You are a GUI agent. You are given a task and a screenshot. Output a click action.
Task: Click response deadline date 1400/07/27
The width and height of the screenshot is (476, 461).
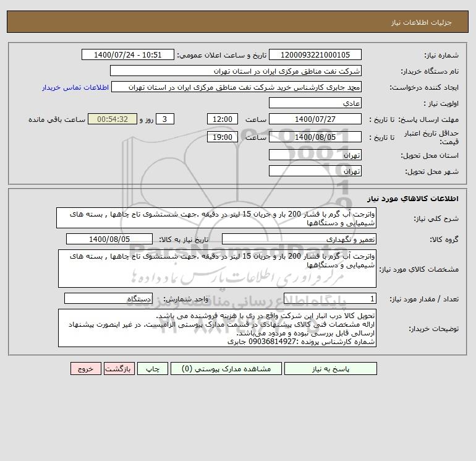click(315, 119)
